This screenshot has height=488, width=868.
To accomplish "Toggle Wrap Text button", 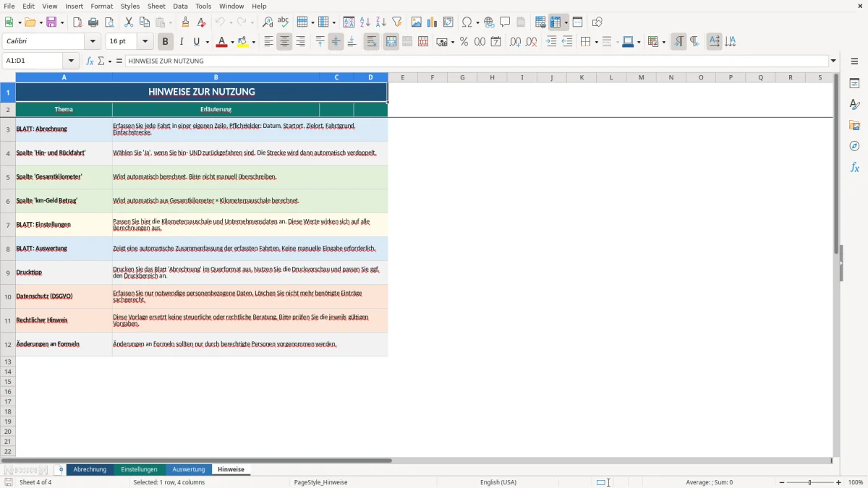I will [372, 42].
